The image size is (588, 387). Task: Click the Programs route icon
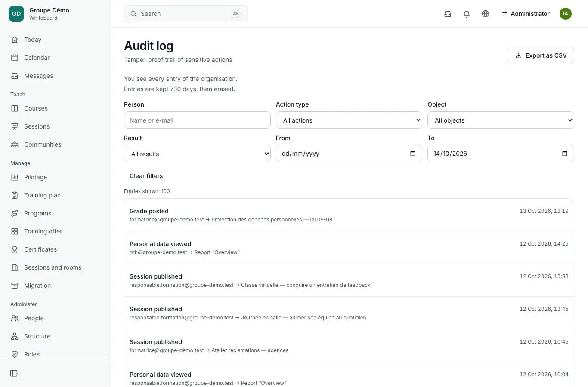[15, 213]
